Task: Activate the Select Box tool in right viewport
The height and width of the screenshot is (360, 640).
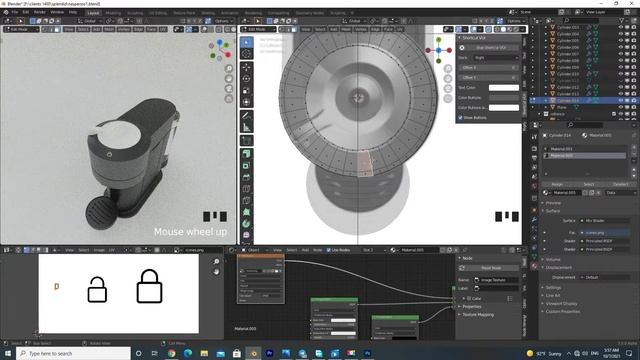Action: [247, 42]
